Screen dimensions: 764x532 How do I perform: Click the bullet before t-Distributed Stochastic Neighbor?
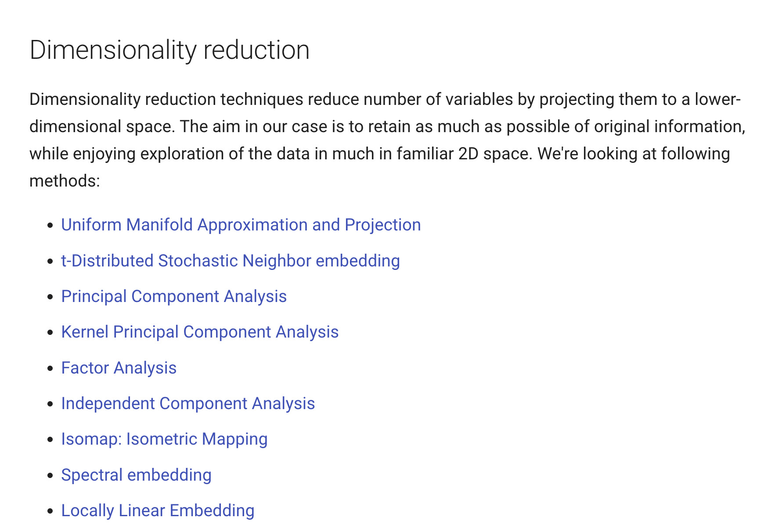[50, 262]
